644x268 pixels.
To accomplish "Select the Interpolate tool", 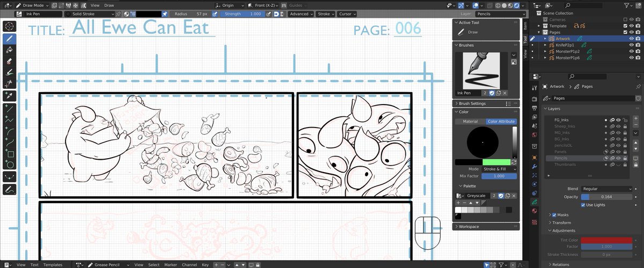I will 10,177.
